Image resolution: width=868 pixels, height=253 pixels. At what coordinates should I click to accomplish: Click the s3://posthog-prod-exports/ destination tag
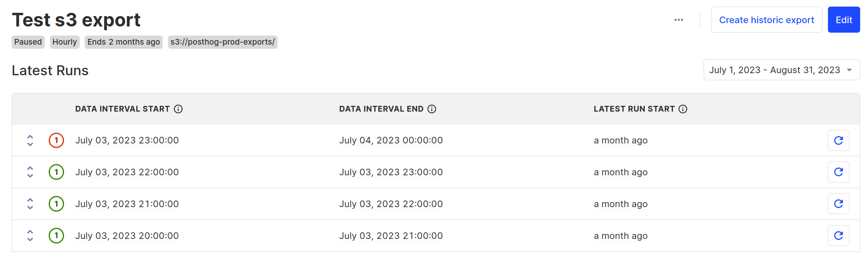tap(223, 42)
